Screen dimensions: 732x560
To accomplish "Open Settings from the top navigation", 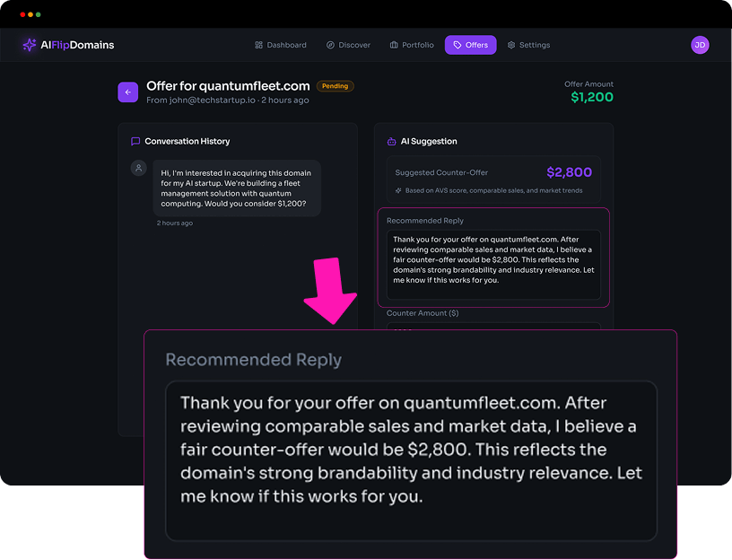I will coord(528,45).
